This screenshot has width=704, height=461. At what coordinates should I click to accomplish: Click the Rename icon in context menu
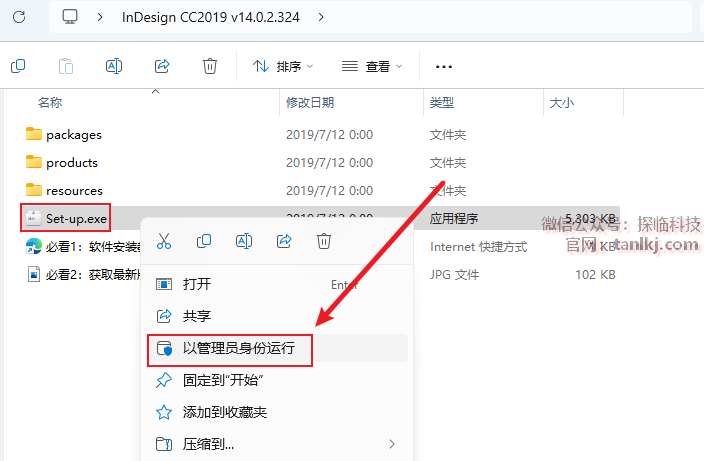click(x=244, y=241)
